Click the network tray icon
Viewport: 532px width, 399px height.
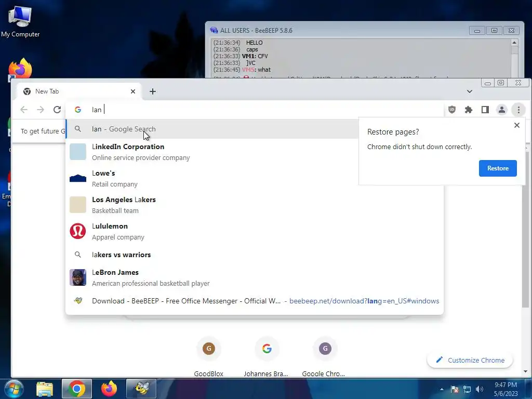(467, 389)
